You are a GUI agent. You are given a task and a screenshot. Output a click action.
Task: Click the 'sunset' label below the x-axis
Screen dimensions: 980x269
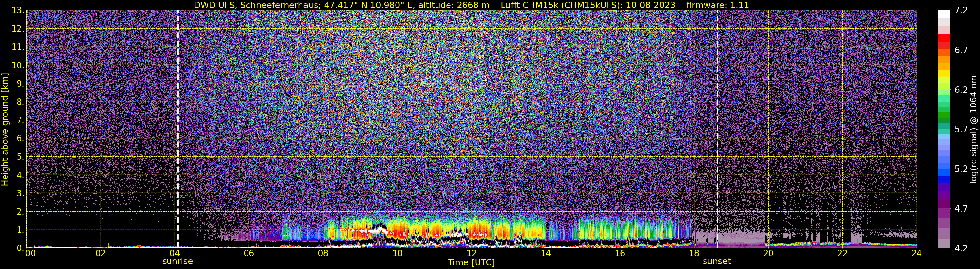(717, 262)
